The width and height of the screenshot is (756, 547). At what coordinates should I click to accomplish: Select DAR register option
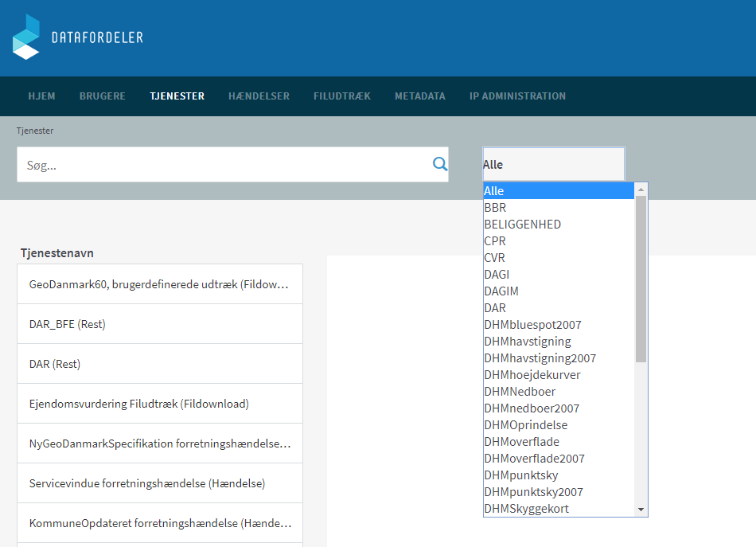559,308
